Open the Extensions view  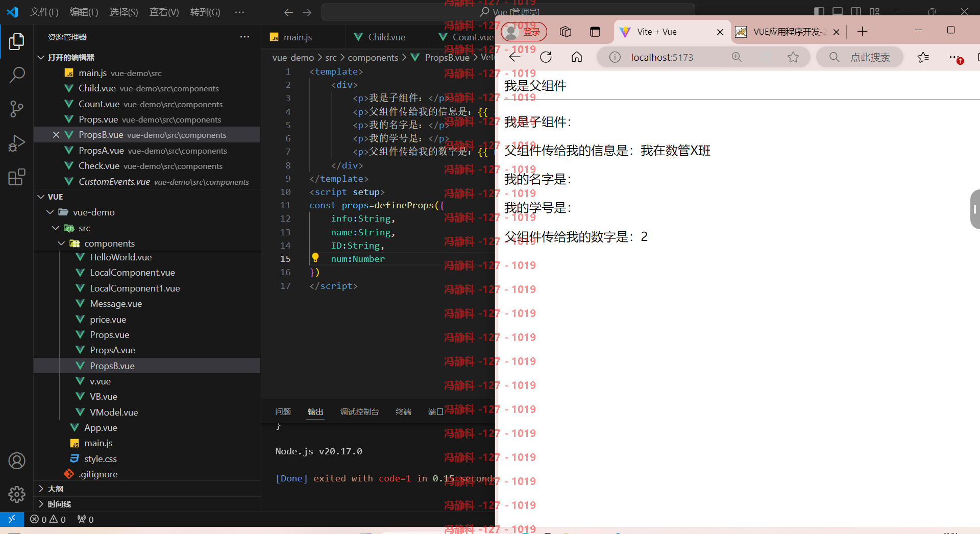[x=17, y=177]
